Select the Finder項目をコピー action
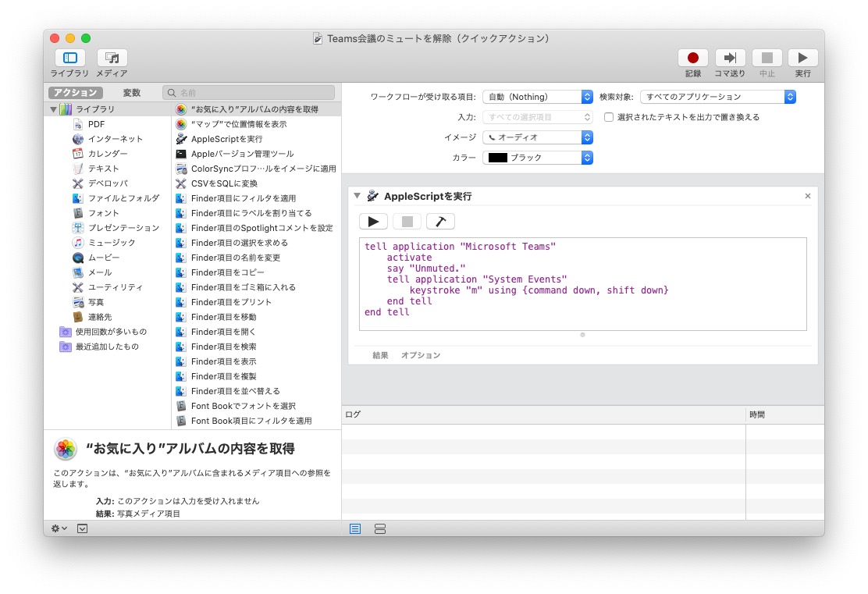 [x=257, y=272]
